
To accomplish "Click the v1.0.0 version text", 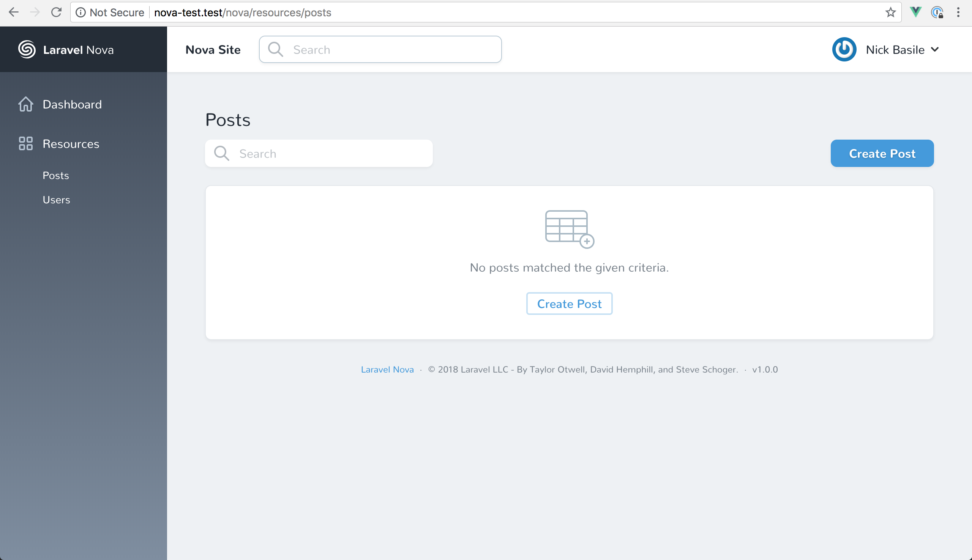I will (x=765, y=370).
